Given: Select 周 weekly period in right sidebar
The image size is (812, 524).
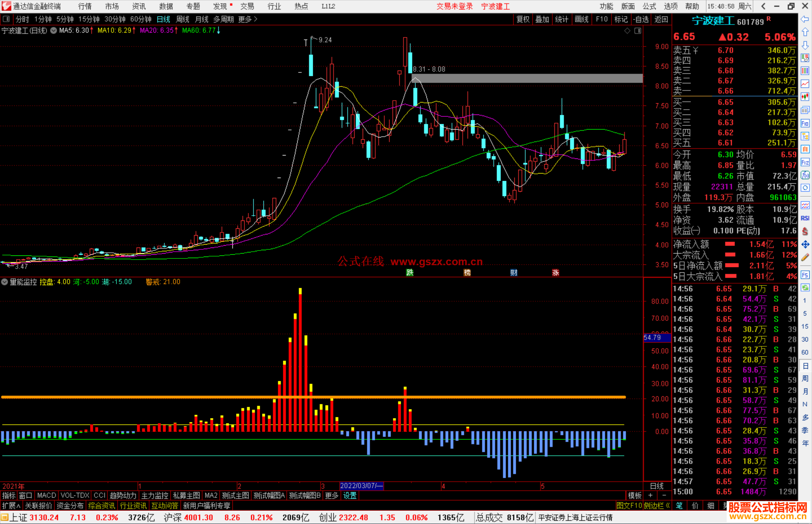Looking at the screenshot, I should pos(805,378).
